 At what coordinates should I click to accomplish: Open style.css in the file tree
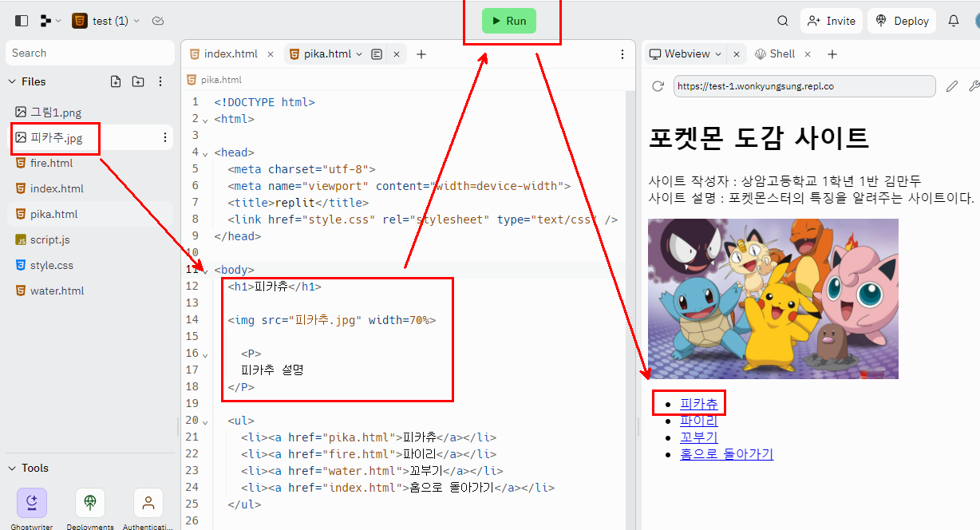(x=51, y=265)
